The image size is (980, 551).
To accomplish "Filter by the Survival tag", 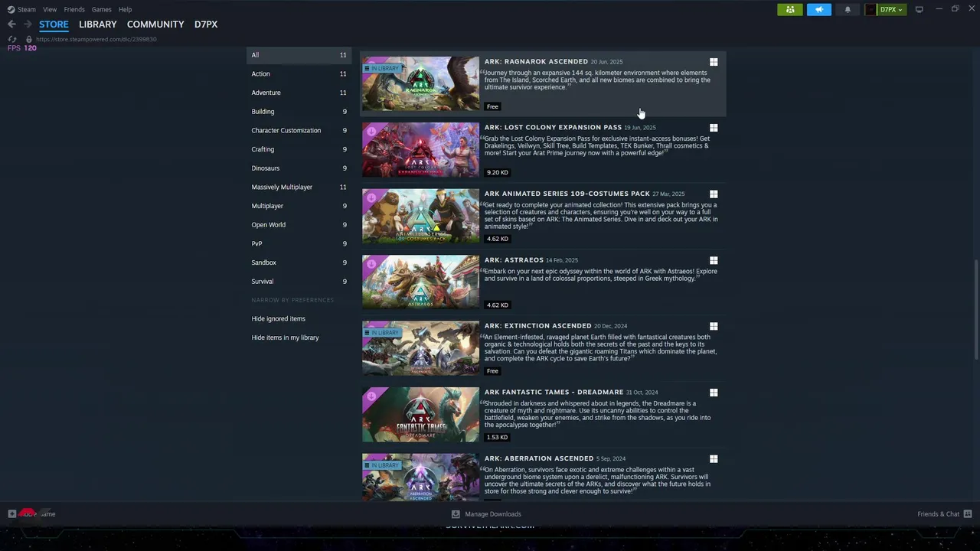I will tap(299, 282).
